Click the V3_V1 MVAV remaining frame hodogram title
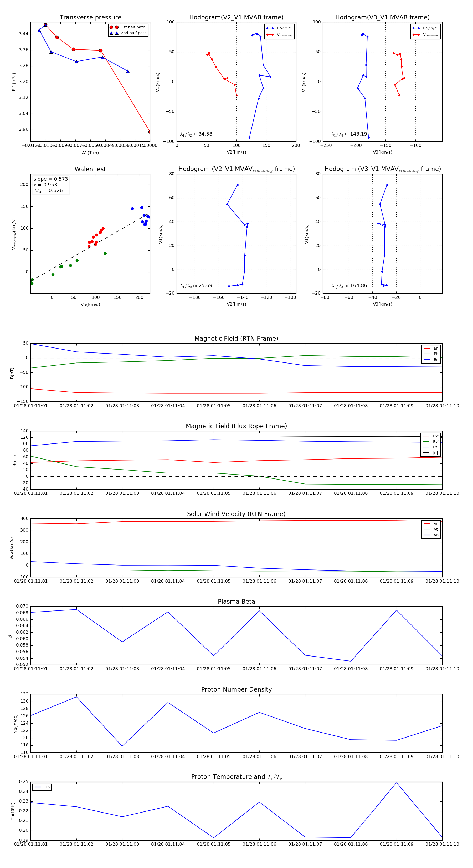Viewport: 473px width, 868px height. point(382,169)
